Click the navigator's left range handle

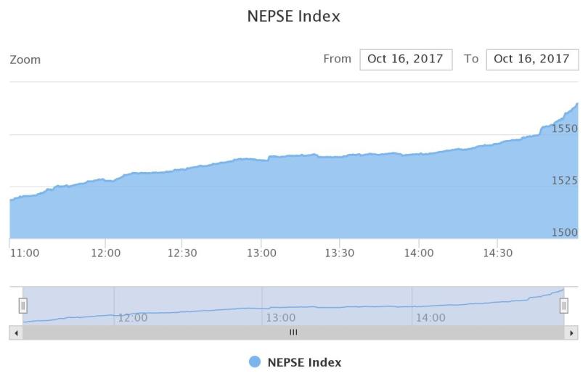23,306
